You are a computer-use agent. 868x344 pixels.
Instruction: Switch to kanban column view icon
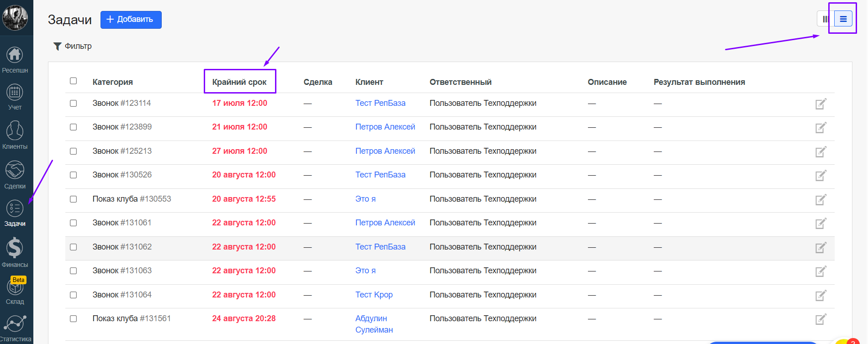[x=825, y=19]
